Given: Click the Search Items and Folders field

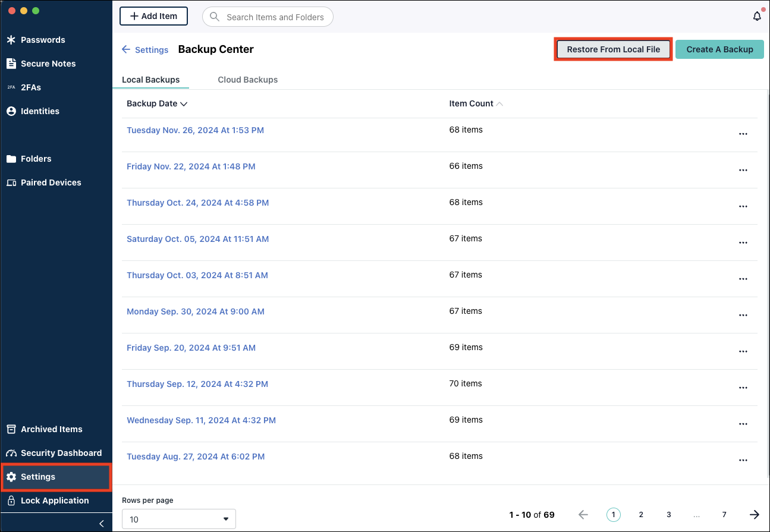Looking at the screenshot, I should pos(268,17).
